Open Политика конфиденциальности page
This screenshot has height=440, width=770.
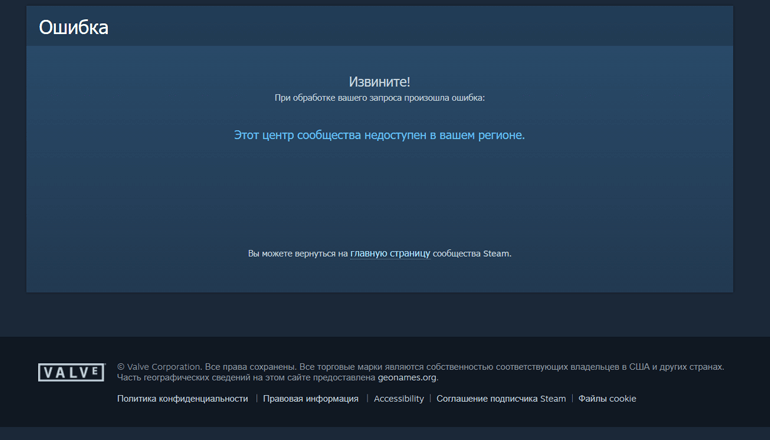(182, 399)
